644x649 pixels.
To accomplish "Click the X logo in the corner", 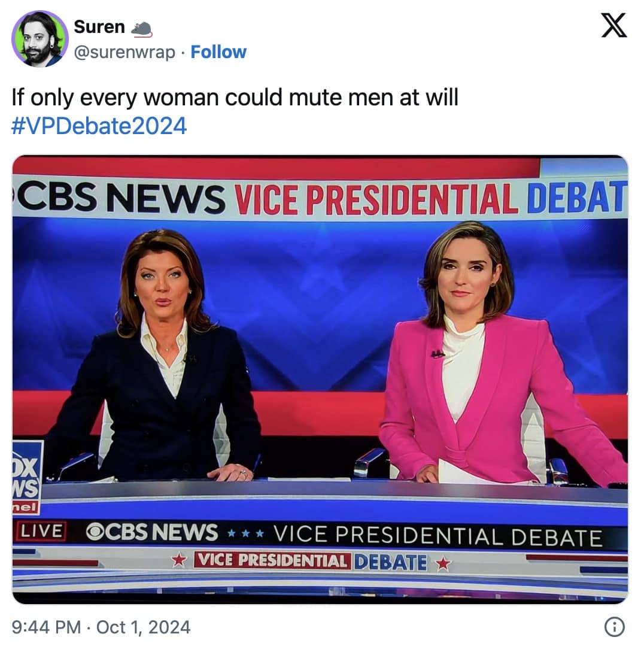I will pyautogui.click(x=614, y=25).
